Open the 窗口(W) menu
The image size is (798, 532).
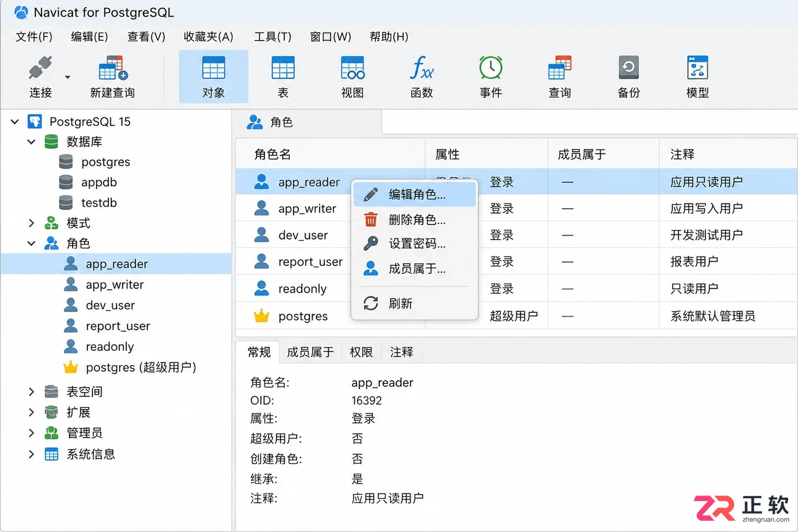pos(330,37)
